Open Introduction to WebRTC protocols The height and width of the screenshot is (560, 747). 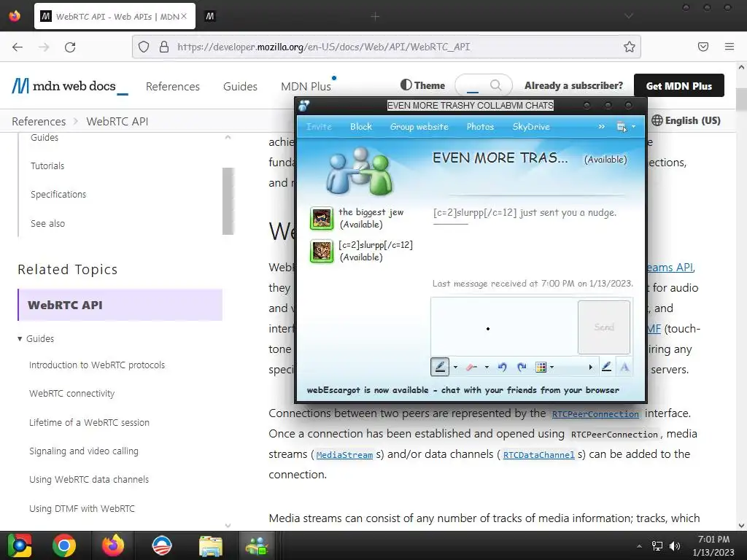pyautogui.click(x=97, y=365)
